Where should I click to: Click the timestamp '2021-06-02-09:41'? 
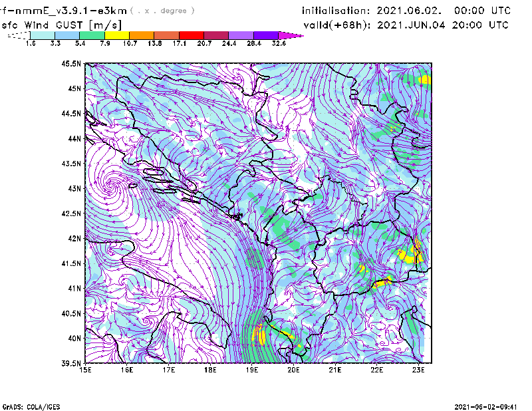485,407
